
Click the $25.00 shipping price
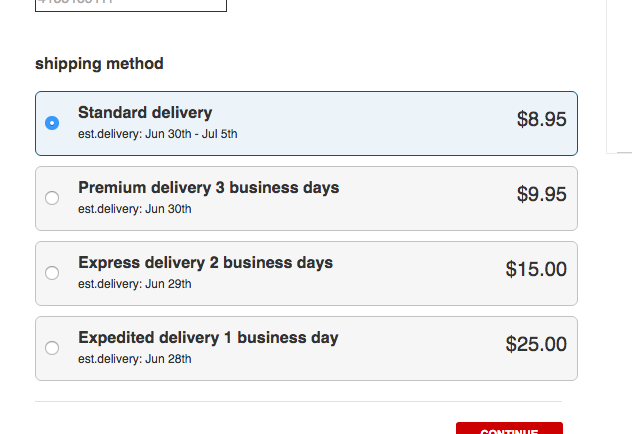[x=536, y=345]
